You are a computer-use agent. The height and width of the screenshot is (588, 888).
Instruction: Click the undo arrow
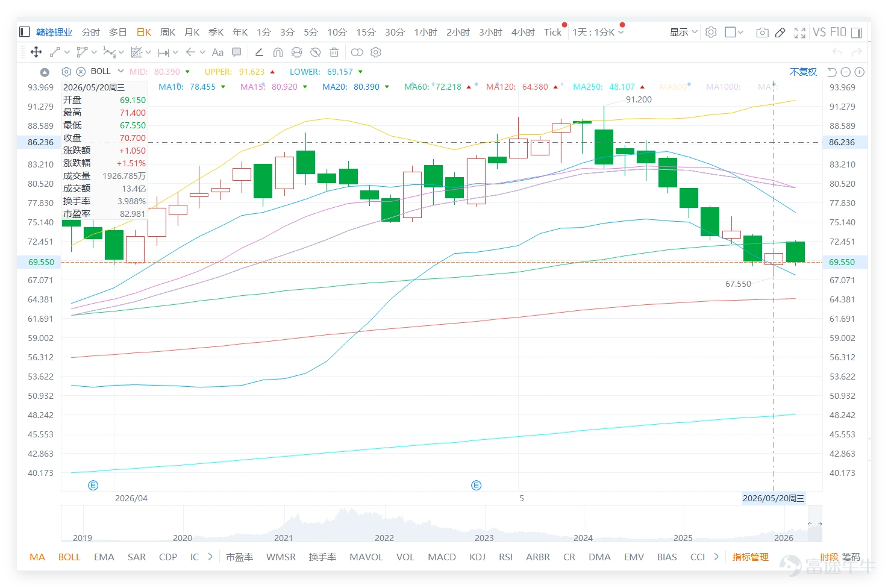coord(837,52)
